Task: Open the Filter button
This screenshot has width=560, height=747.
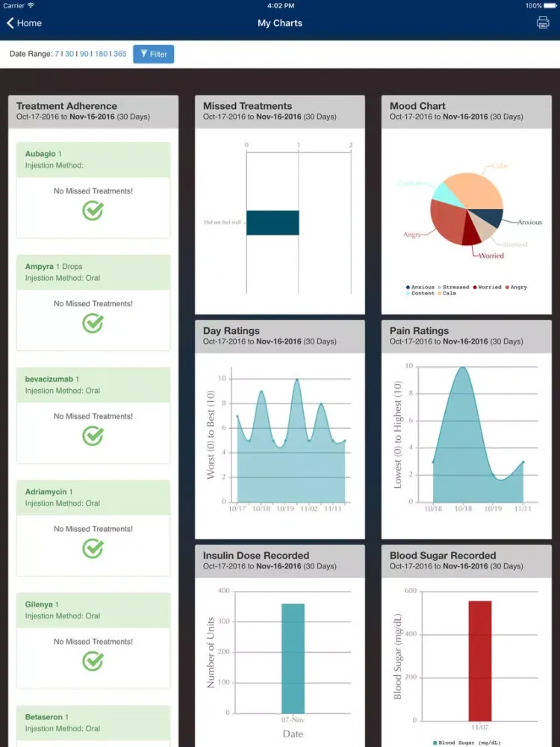Action: coord(153,55)
